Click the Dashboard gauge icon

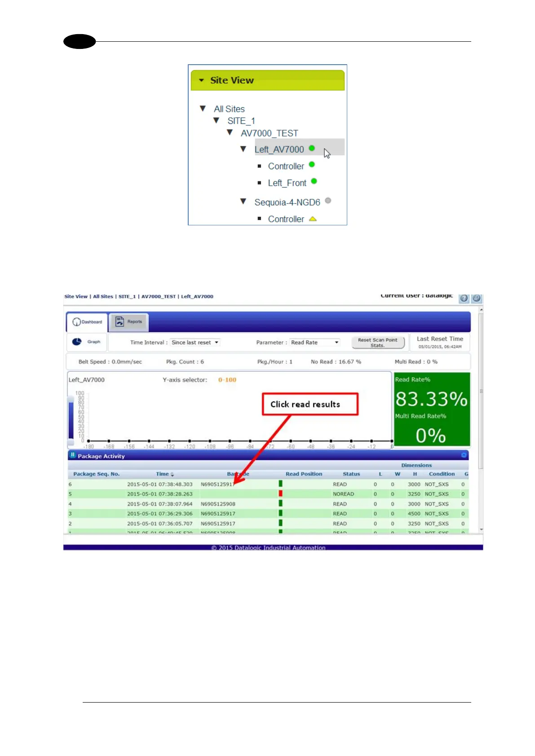coord(76,322)
